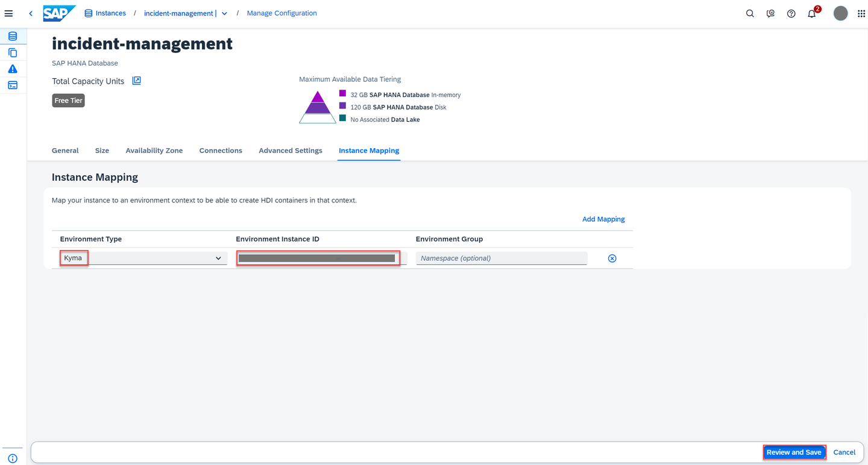Image resolution: width=868 pixels, height=465 pixels.
Task: Click the Add Mapping link
Action: coord(603,219)
